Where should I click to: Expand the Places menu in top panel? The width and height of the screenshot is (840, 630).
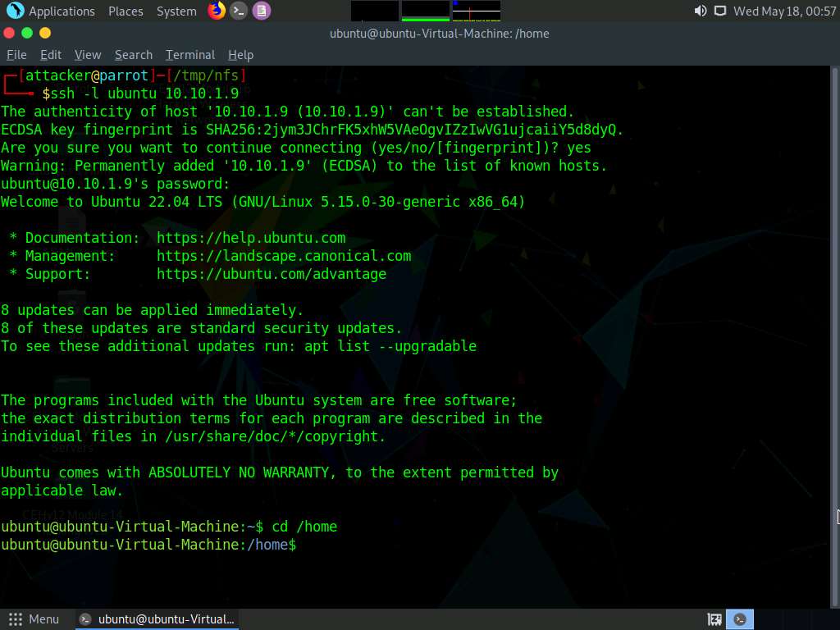126,11
